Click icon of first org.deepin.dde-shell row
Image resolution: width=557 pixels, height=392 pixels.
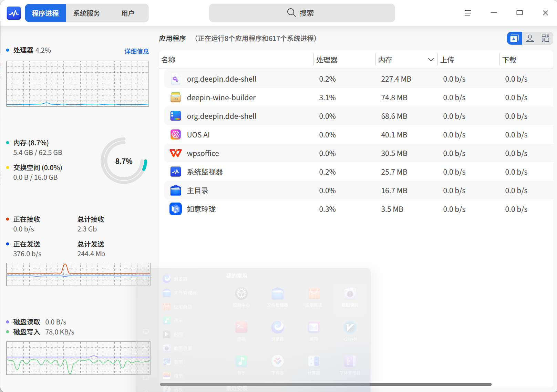pos(176,79)
